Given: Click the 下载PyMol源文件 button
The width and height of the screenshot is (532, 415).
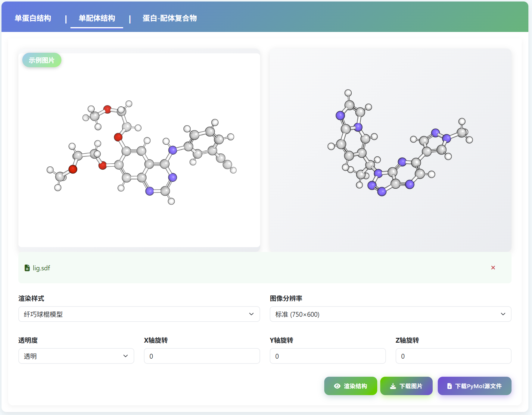Looking at the screenshot, I should 474,386.
